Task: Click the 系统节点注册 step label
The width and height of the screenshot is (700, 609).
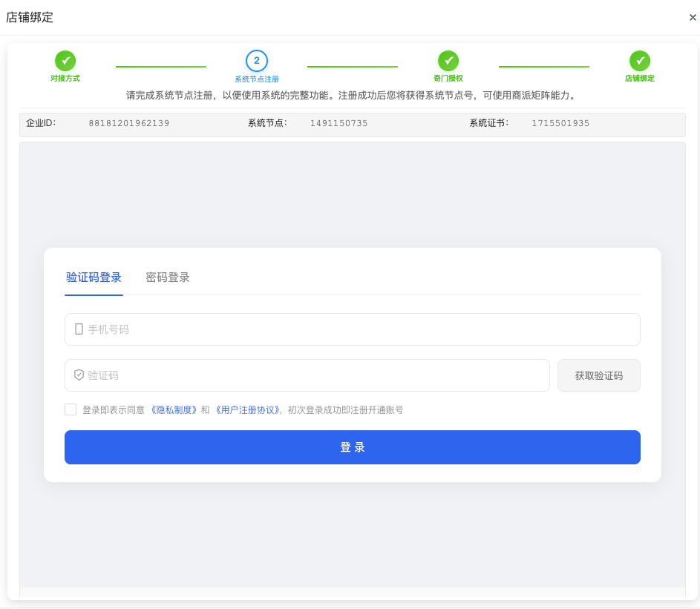Action: click(257, 79)
